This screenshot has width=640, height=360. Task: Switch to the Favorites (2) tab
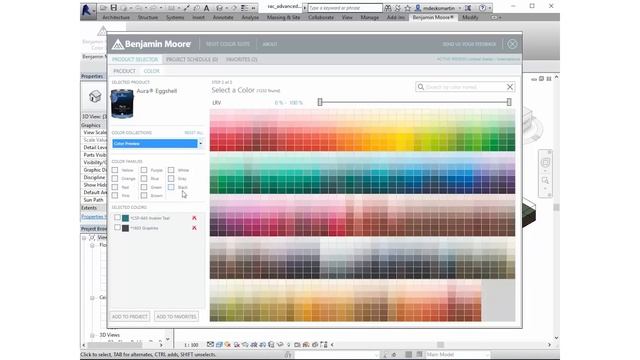tap(242, 60)
